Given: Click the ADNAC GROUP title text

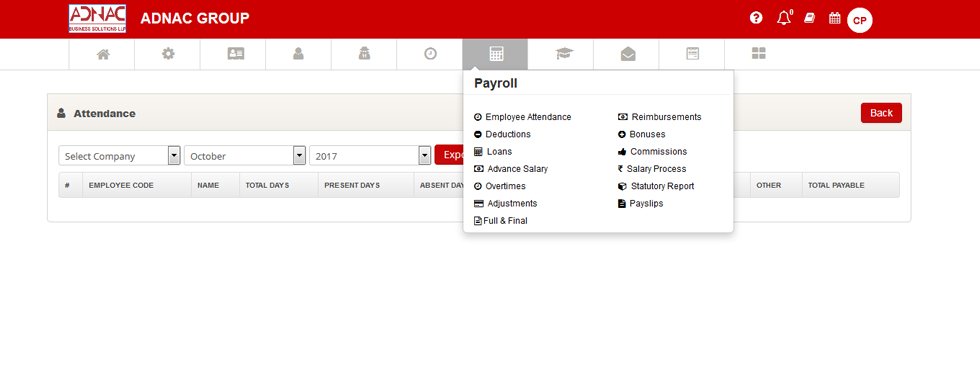Looking at the screenshot, I should coord(194,19).
